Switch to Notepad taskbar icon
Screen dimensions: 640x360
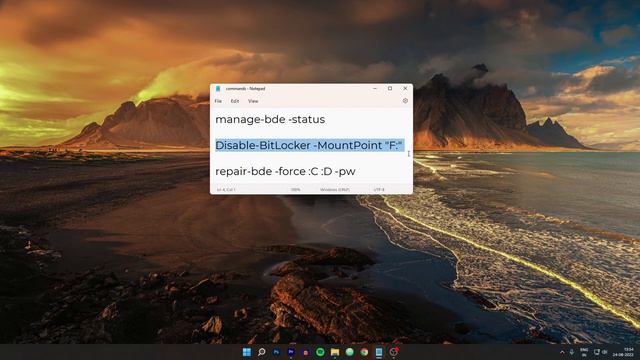coord(379,352)
